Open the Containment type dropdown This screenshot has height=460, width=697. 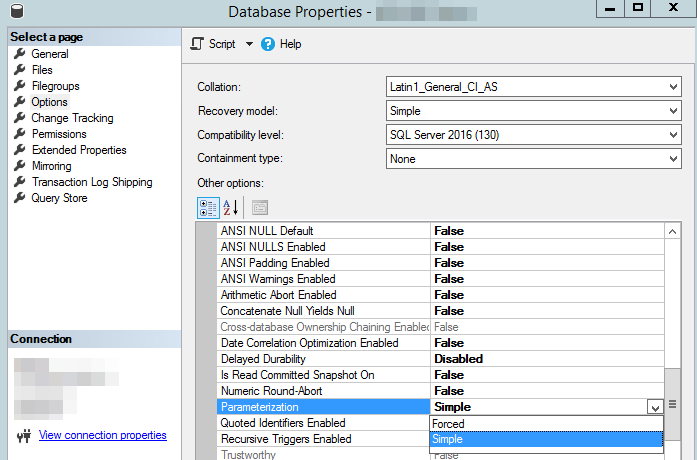tap(673, 159)
